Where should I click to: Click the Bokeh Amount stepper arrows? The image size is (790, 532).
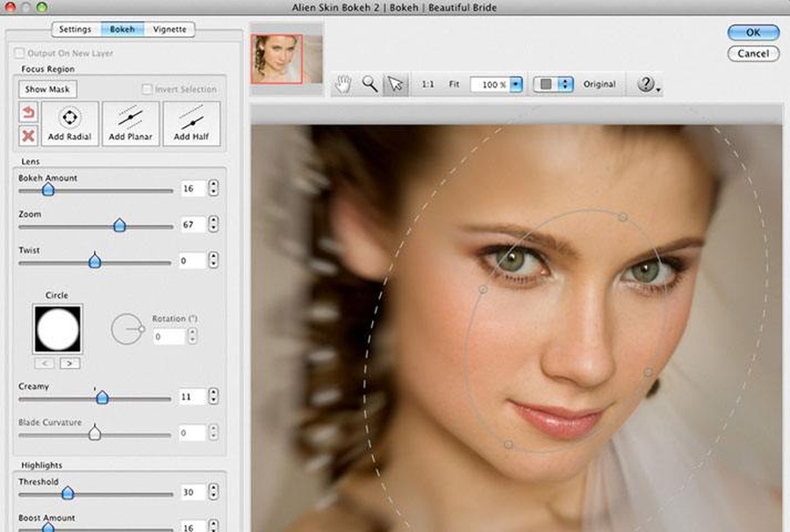click(x=213, y=188)
